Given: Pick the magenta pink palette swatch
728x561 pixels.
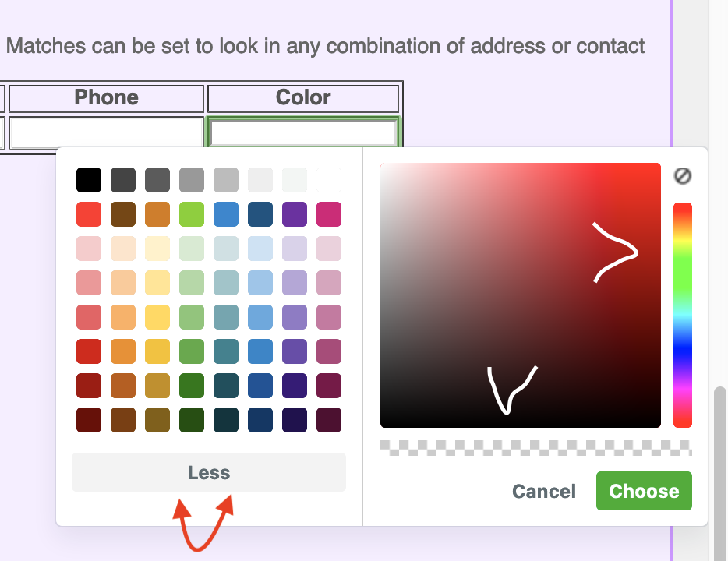Looking at the screenshot, I should tap(329, 214).
